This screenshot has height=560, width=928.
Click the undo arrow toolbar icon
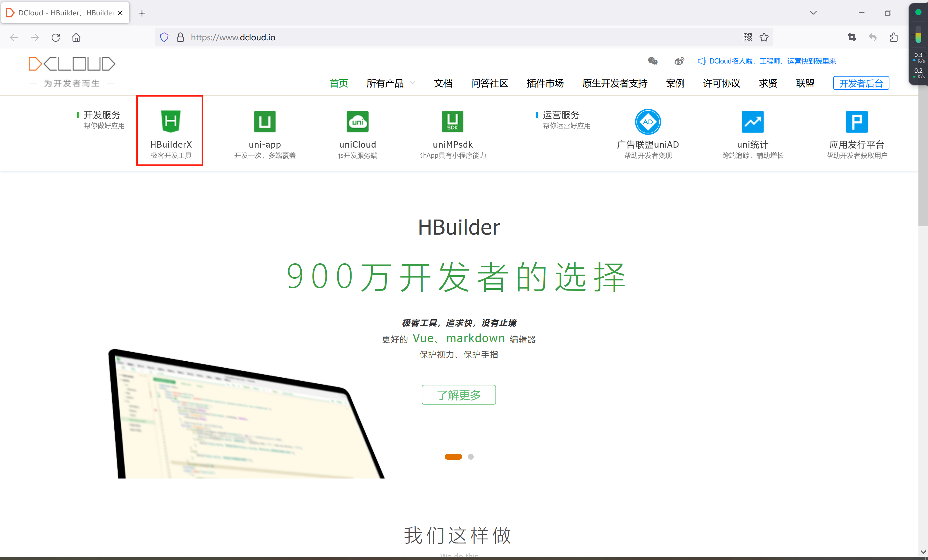pos(873,37)
